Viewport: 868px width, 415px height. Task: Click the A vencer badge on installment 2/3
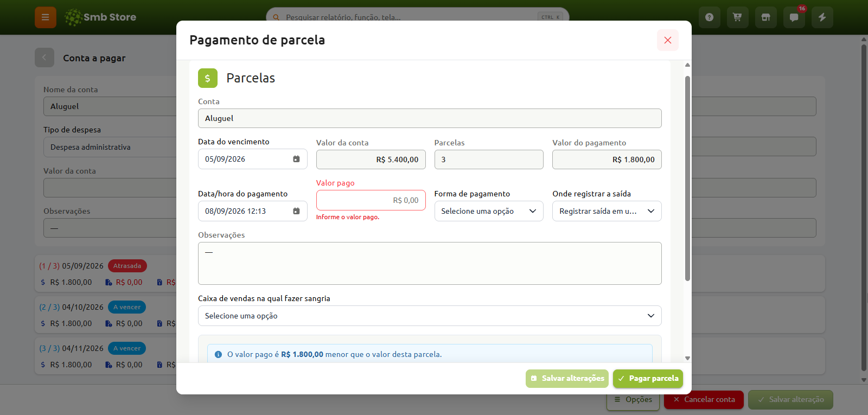127,307
